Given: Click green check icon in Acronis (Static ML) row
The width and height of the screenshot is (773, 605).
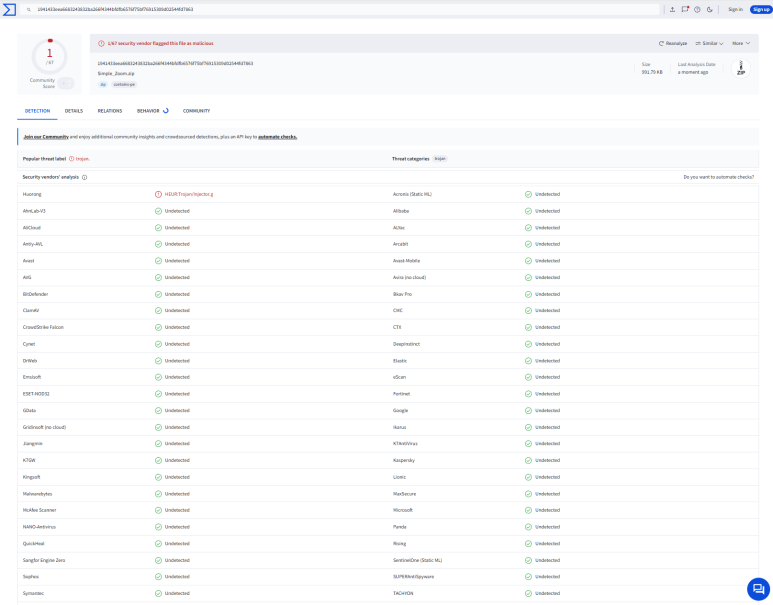Looking at the screenshot, I should click(x=528, y=194).
